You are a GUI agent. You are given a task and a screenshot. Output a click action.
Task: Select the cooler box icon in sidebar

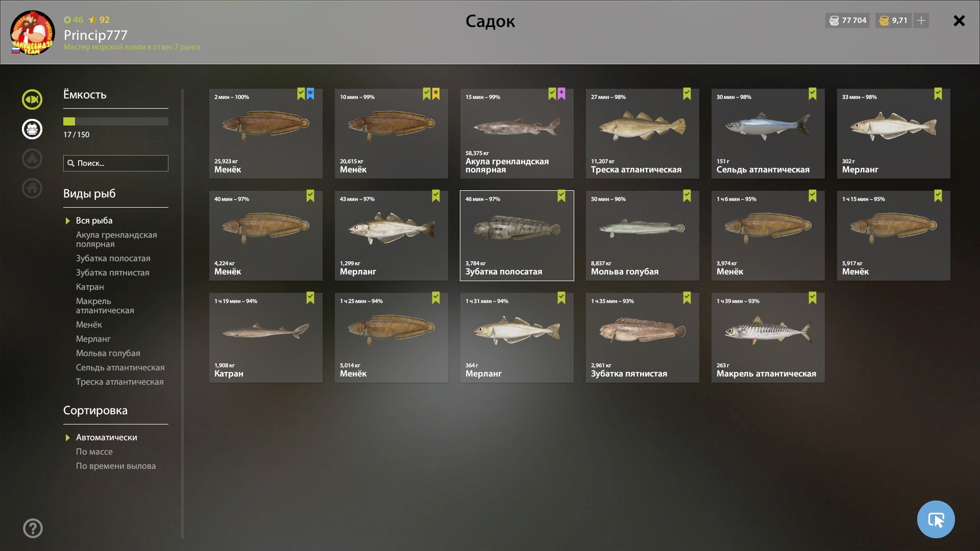coord(32,129)
